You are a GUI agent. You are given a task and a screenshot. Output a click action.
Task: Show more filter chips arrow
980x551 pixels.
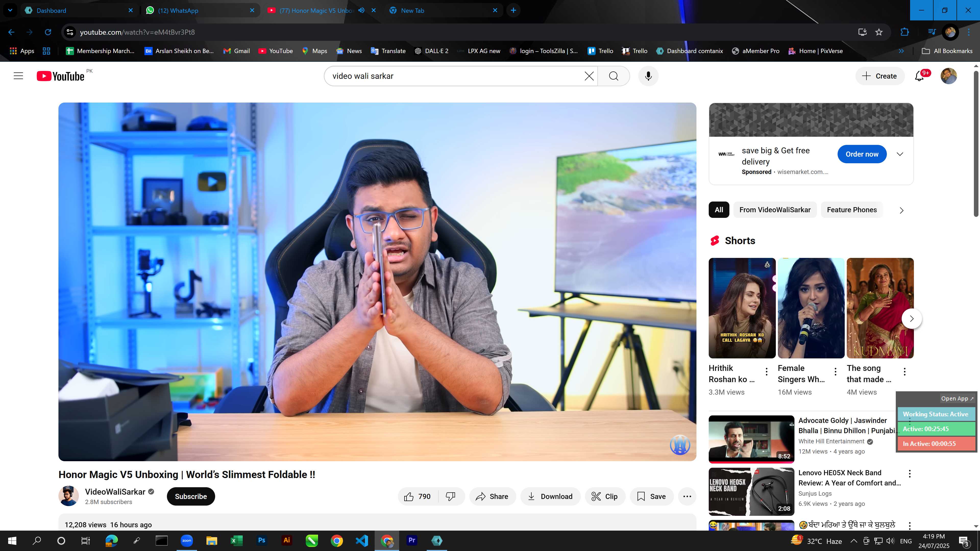coord(901,210)
